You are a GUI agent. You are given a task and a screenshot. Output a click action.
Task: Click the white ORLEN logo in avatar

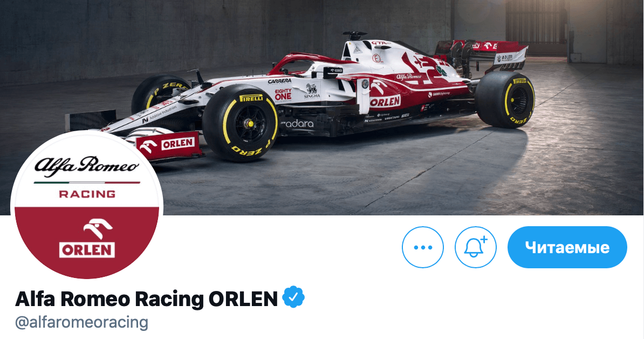pos(87,239)
